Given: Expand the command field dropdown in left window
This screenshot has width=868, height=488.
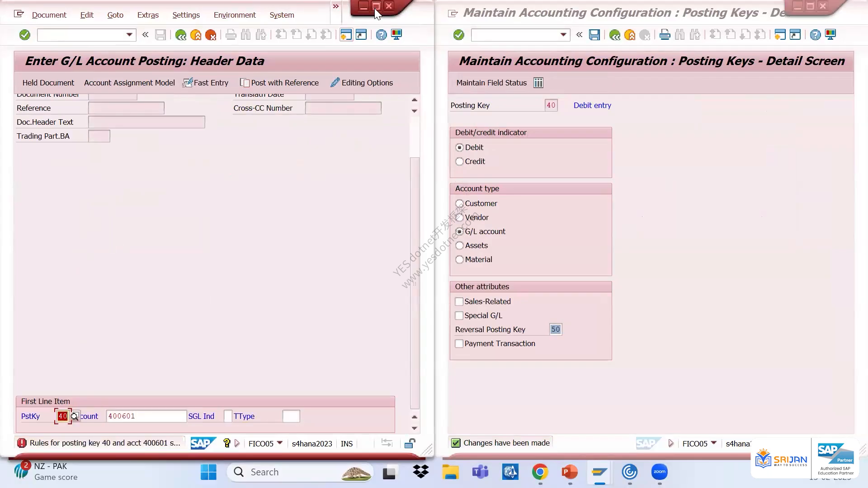Looking at the screenshot, I should (x=129, y=35).
